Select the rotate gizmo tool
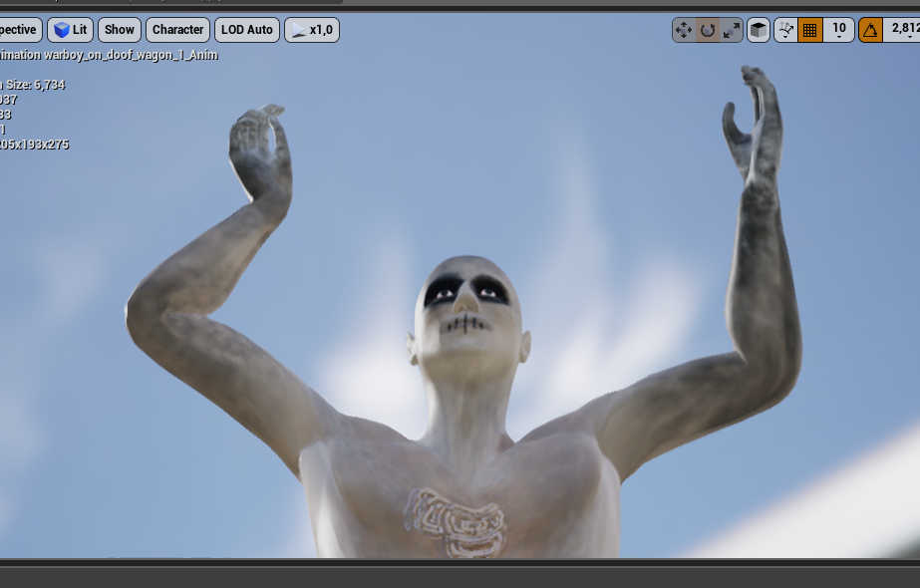This screenshot has height=588, width=920. point(708,30)
